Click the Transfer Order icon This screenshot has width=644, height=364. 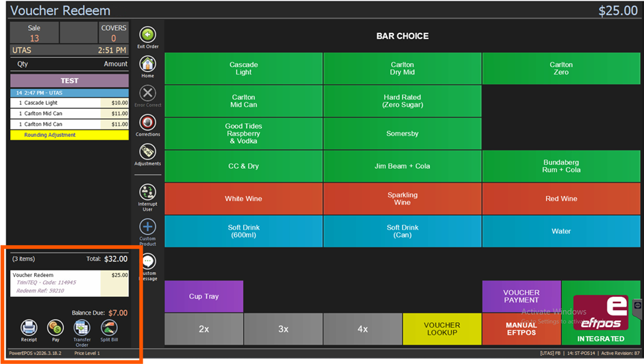point(82,328)
